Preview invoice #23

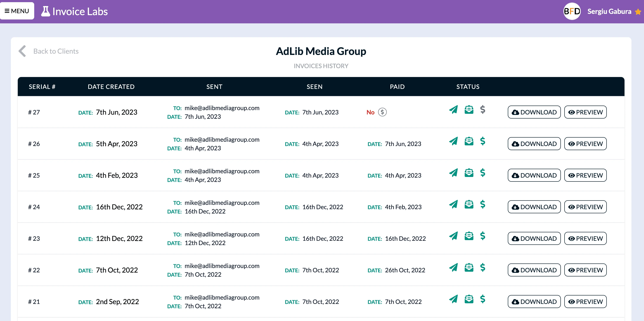tap(585, 239)
